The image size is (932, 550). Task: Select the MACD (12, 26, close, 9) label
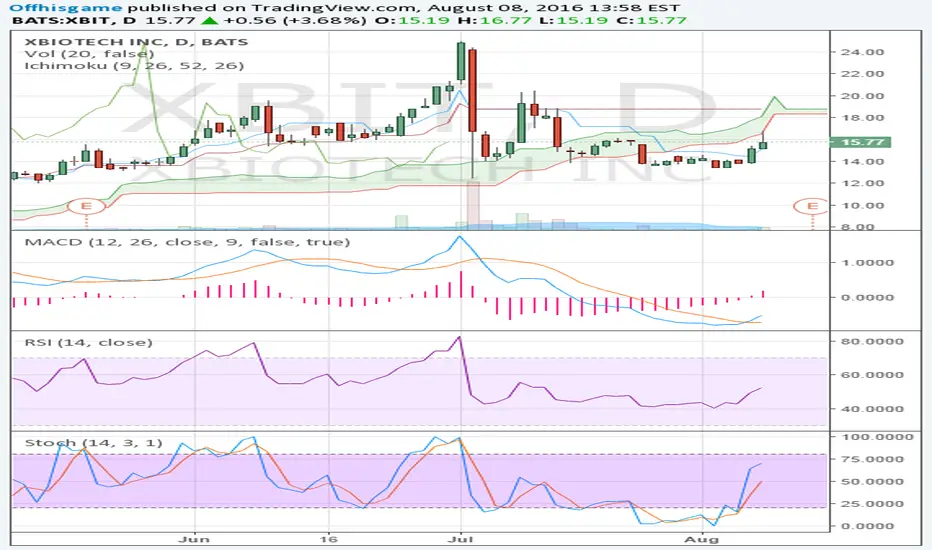coord(187,242)
